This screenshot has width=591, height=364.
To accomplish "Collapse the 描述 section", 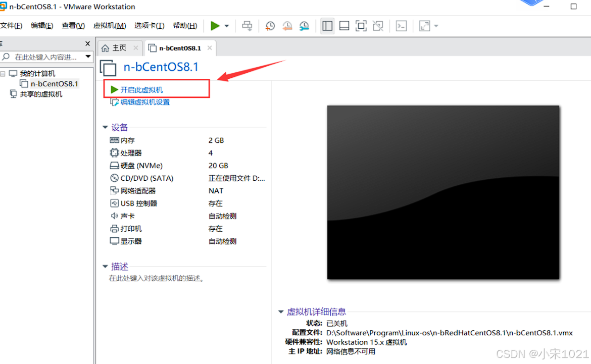I will coord(105,267).
